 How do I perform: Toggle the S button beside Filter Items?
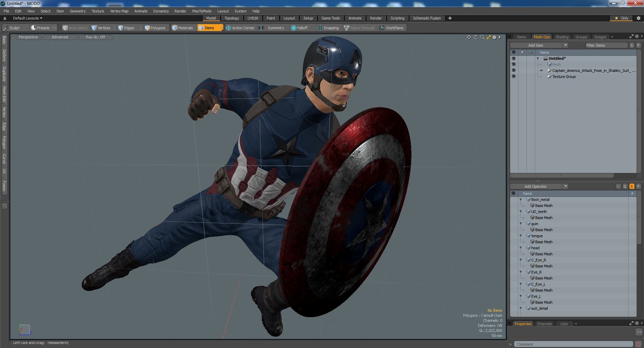coord(632,45)
